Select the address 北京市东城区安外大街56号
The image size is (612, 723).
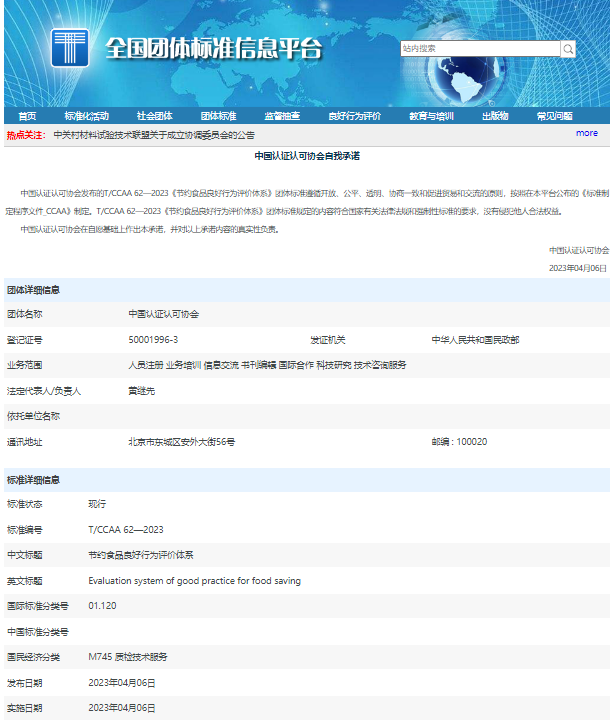(182, 442)
